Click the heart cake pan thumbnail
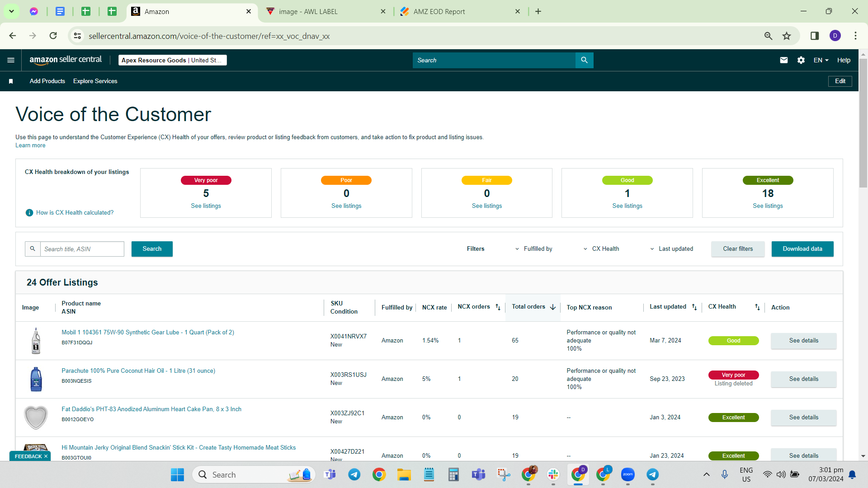868x488 pixels. pos(36,418)
